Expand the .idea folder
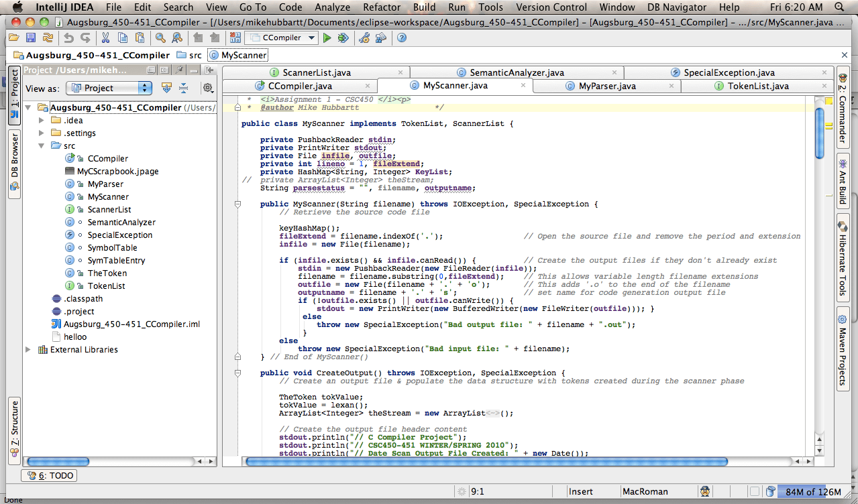 pyautogui.click(x=42, y=120)
